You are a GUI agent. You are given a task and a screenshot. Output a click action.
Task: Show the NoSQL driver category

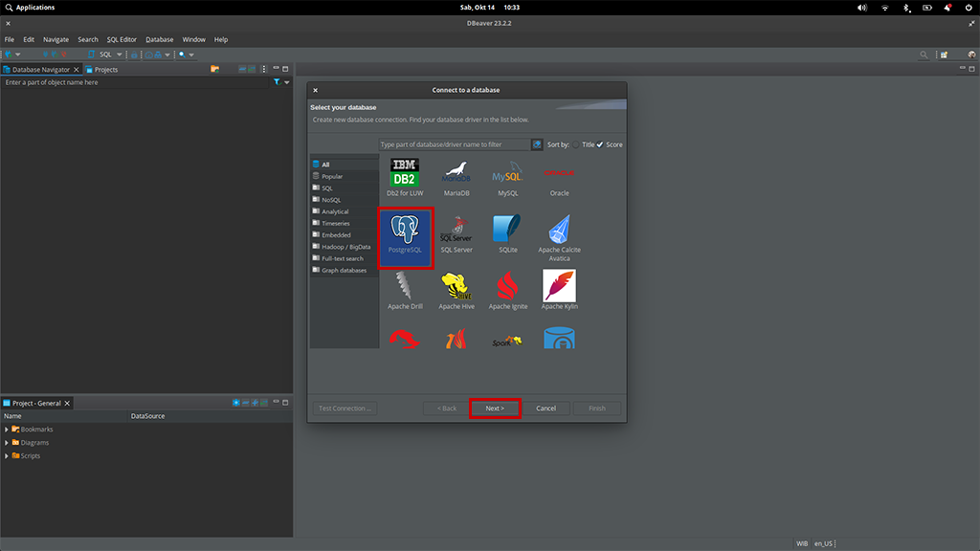pos(331,200)
